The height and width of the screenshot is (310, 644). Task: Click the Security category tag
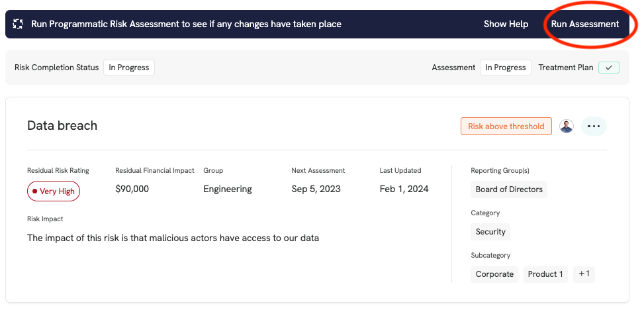pyautogui.click(x=490, y=232)
